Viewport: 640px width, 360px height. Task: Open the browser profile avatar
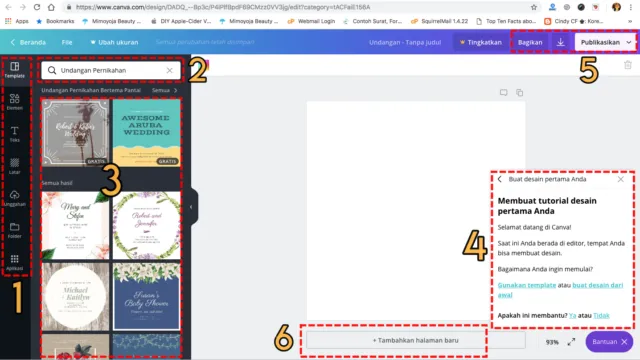coord(616,7)
